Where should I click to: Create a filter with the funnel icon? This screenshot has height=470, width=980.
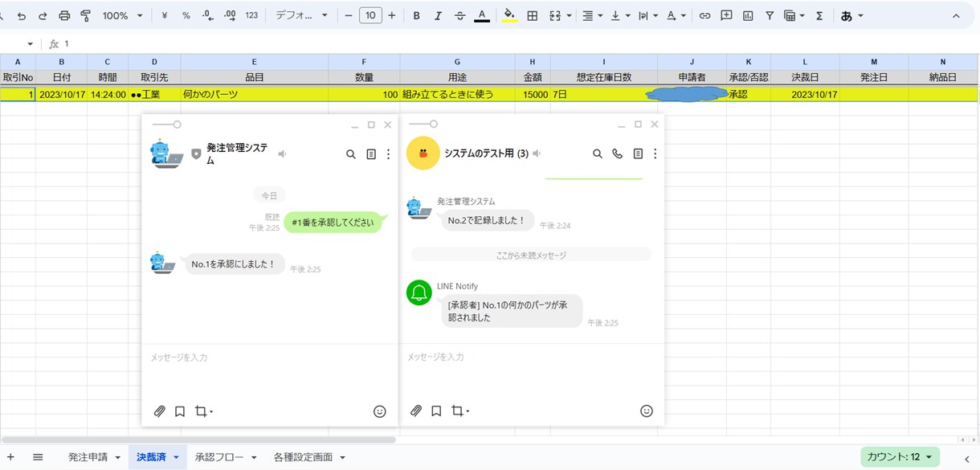[770, 16]
